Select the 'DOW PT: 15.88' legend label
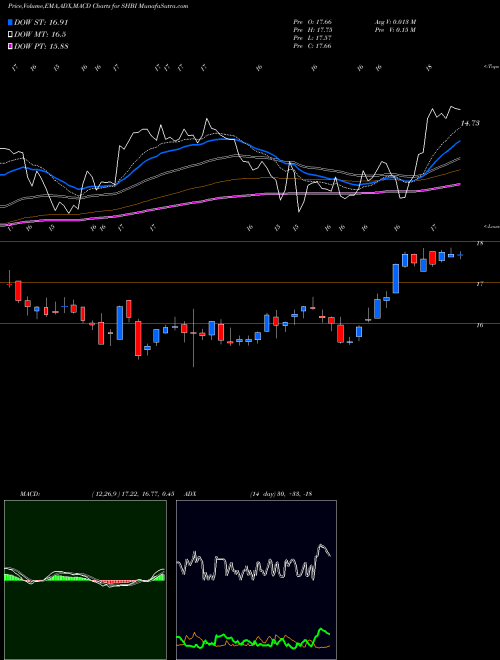 point(41,46)
